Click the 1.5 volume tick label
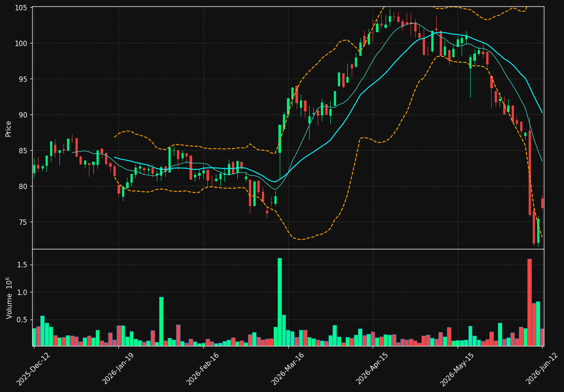 coord(22,265)
